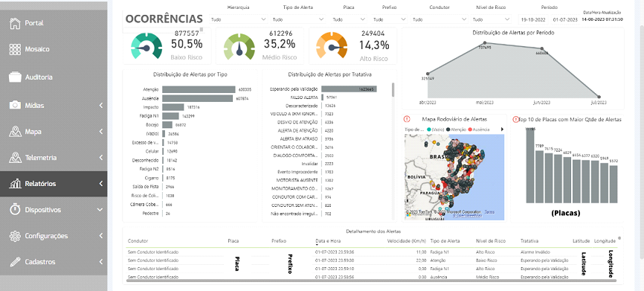Select the Atenção bar in Tipo chart
Image resolution: width=644 pixels, height=291 pixels.
pos(199,89)
